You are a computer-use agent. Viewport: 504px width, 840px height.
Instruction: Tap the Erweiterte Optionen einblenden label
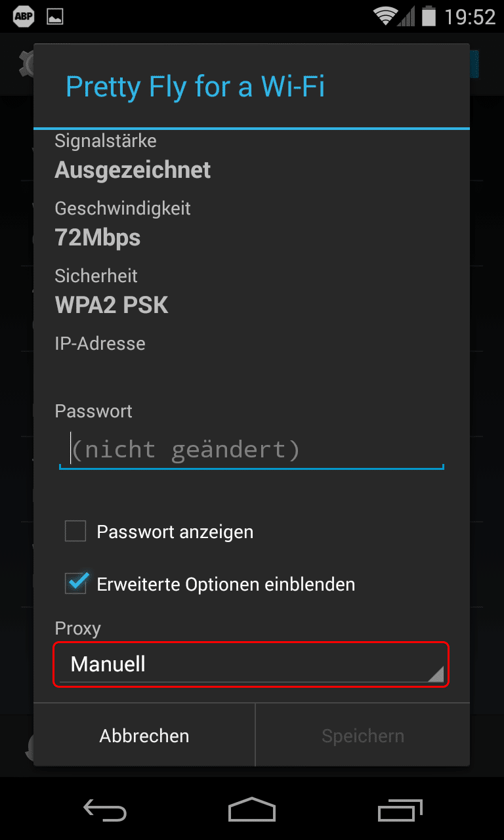(x=226, y=584)
